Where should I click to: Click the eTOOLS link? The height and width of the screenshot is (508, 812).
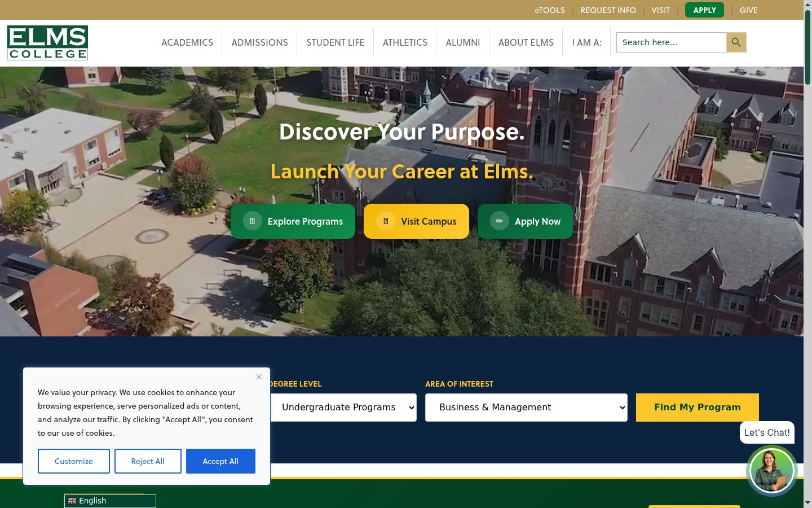550,10
